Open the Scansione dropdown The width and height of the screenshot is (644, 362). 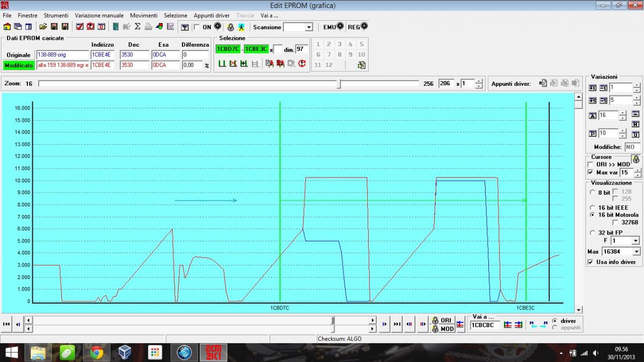point(309,27)
